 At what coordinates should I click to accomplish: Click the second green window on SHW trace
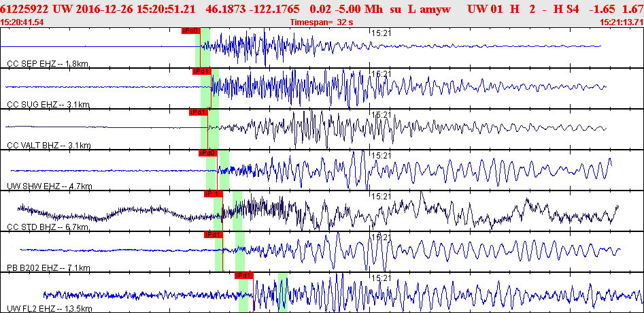point(224,169)
